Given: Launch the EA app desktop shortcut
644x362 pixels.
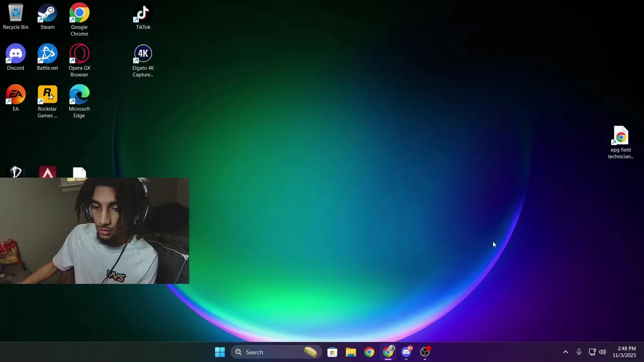Looking at the screenshot, I should [16, 99].
